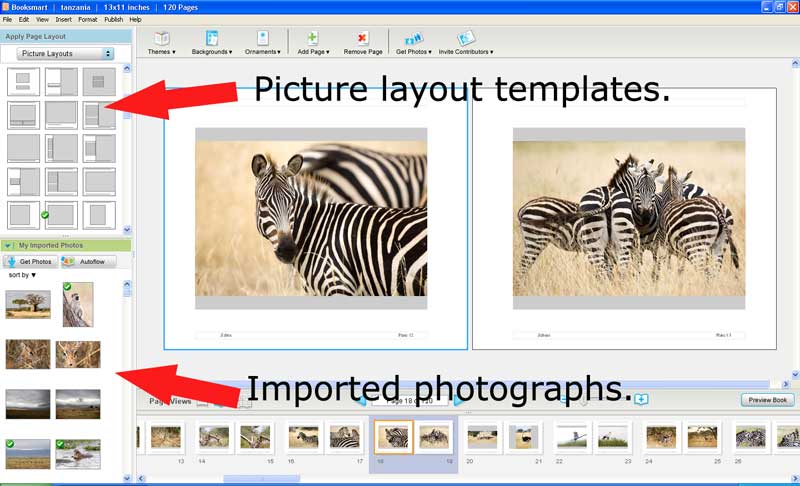Select page 24 thumbnail in filmstrip

(x=661, y=437)
